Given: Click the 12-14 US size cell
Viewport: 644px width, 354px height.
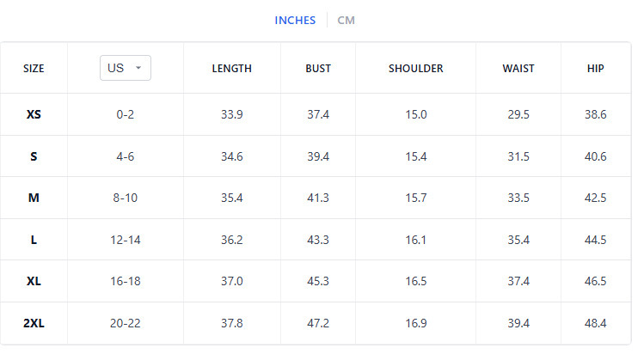Looking at the screenshot, I should coord(126,240).
